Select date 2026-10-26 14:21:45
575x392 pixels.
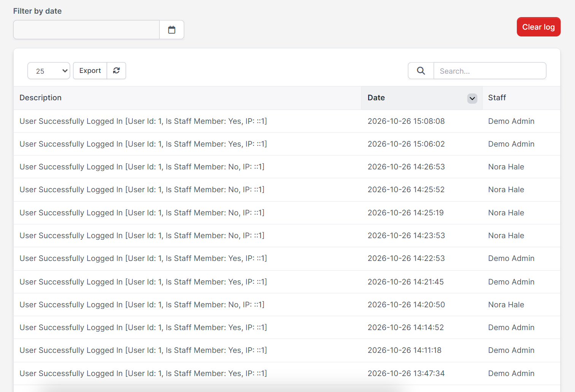tap(406, 282)
